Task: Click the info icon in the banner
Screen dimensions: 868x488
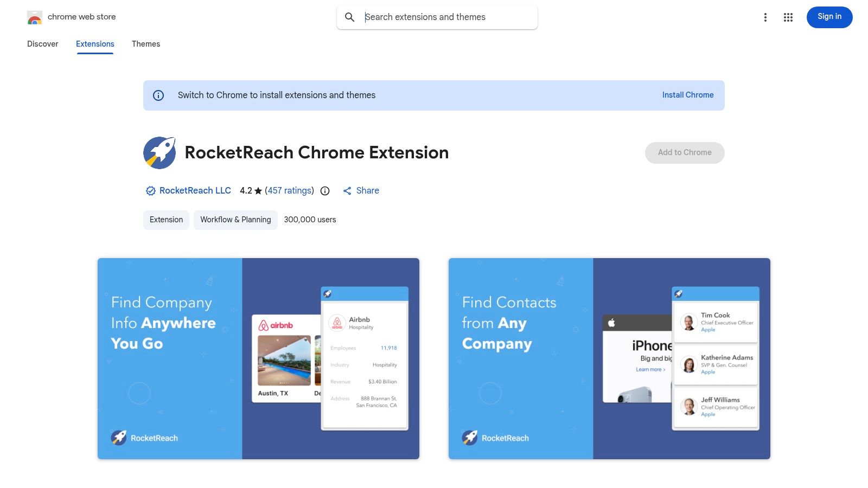Action: click(158, 95)
